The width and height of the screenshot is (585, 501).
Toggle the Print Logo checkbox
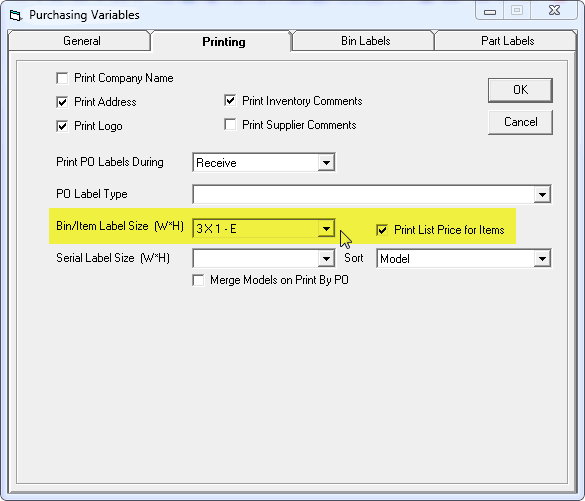point(62,126)
